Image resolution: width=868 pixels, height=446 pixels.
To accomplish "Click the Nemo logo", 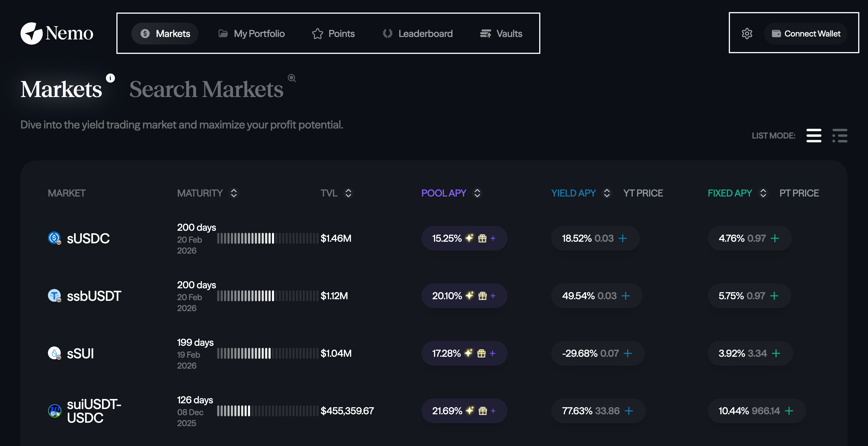I will tap(57, 33).
